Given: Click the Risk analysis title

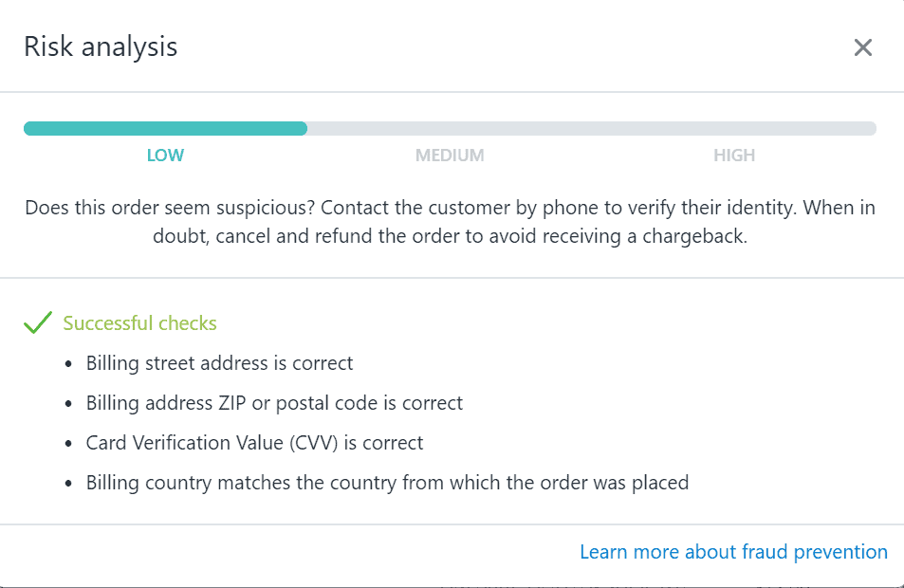Looking at the screenshot, I should (x=100, y=46).
